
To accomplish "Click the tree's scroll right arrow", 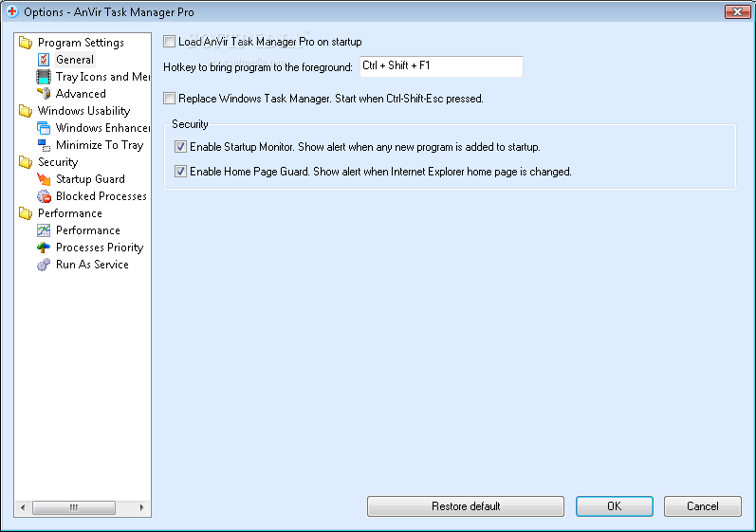I will coord(141,507).
